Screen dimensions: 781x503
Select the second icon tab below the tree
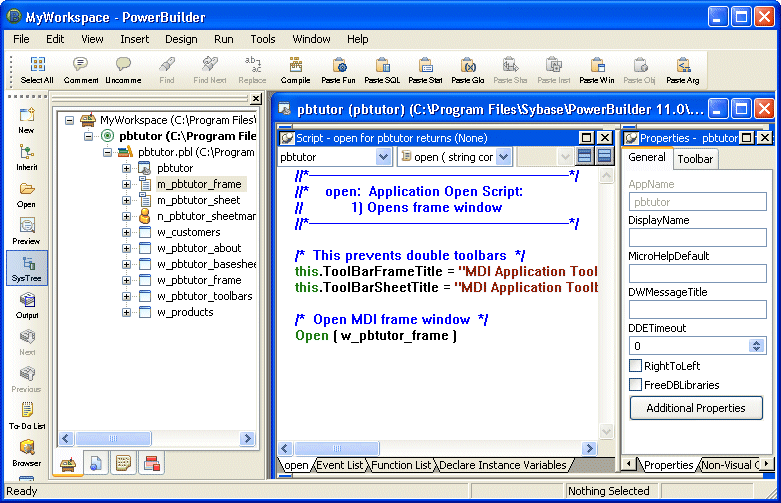[96, 464]
